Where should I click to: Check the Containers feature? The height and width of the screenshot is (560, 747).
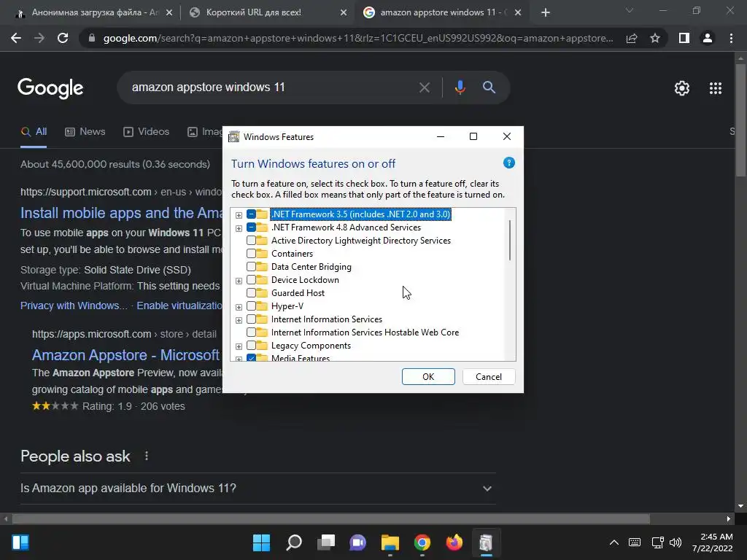(x=251, y=253)
